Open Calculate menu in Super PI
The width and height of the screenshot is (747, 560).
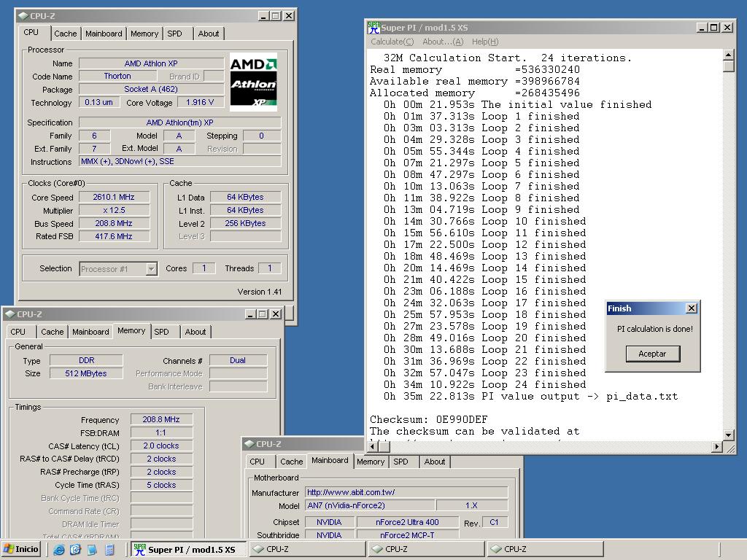[392, 42]
